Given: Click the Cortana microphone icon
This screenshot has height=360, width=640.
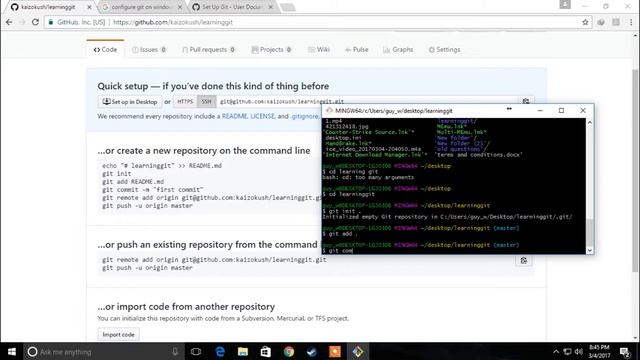Looking at the screenshot, I should [x=175, y=351].
